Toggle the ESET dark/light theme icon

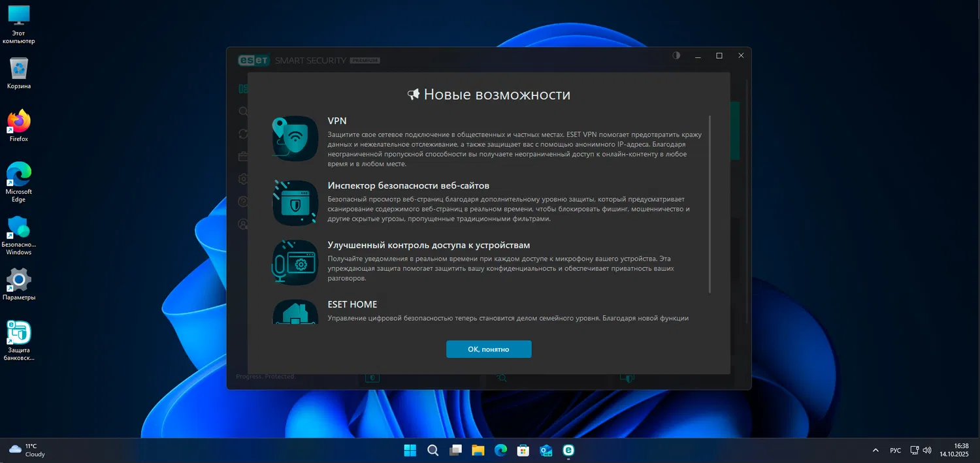pos(676,56)
